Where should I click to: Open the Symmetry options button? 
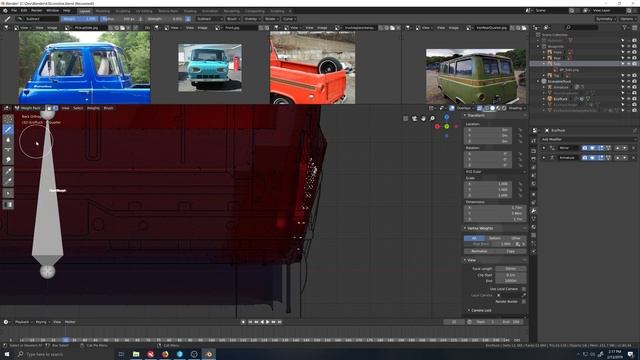pos(605,19)
